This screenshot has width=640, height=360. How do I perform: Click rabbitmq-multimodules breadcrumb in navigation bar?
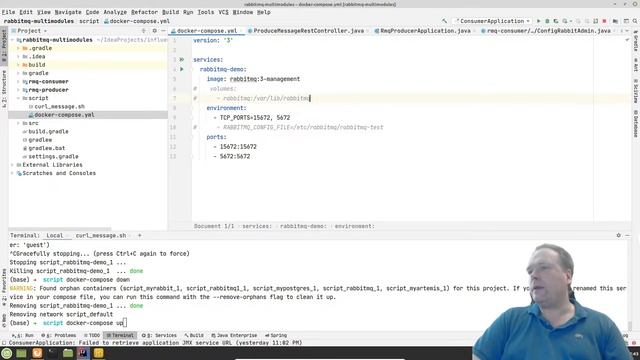[39, 21]
